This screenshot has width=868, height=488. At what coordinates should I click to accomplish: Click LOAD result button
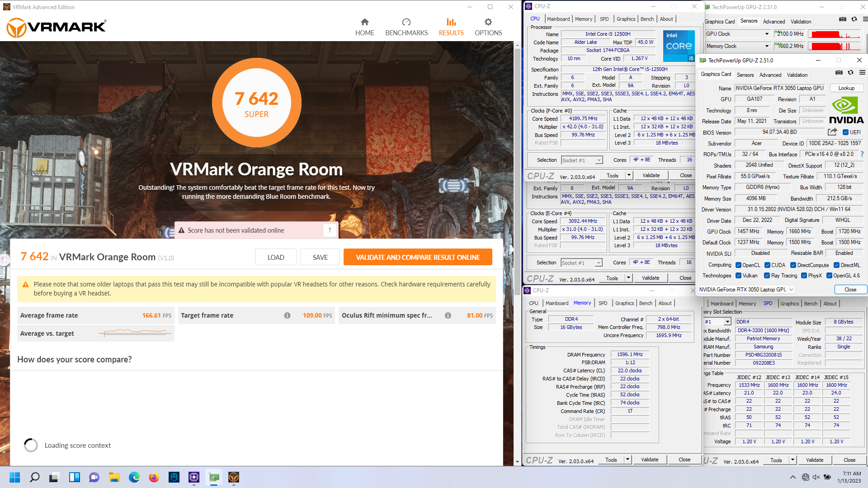point(276,257)
